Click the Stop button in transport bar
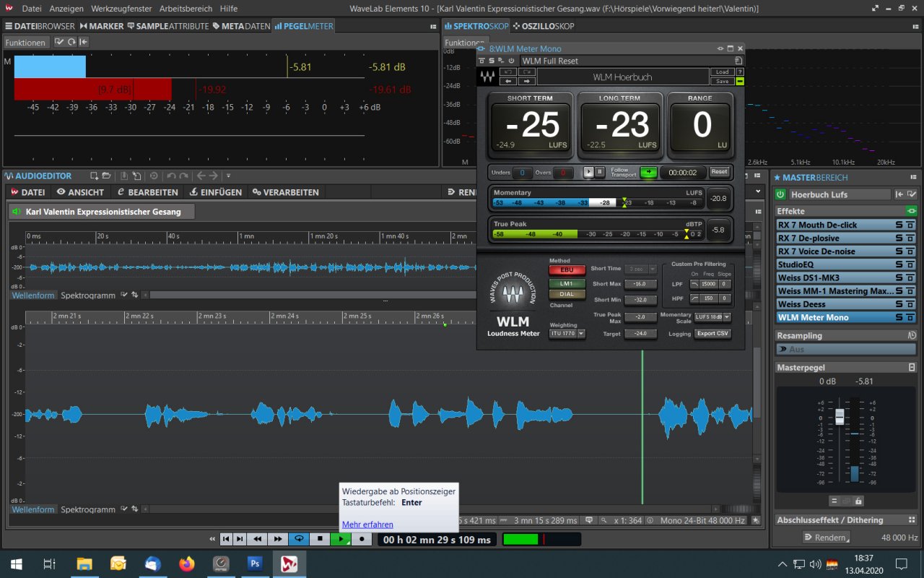Screen dimensions: 924x578 (320, 539)
